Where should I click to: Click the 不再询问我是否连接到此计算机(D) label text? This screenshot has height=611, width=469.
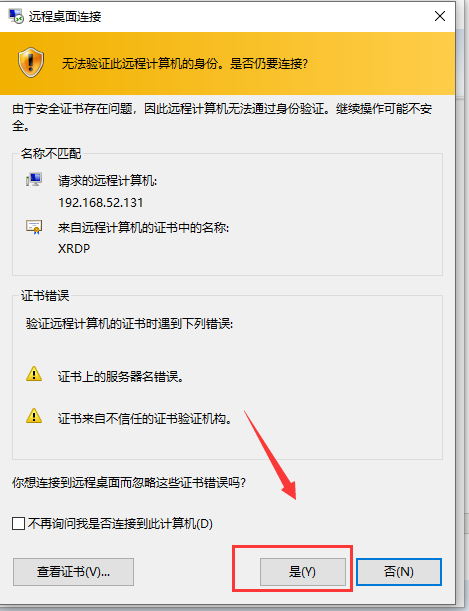pyautogui.click(x=120, y=523)
